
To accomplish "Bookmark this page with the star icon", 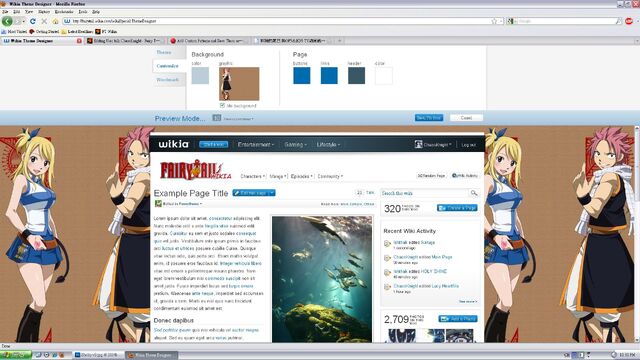I will tap(494, 21).
